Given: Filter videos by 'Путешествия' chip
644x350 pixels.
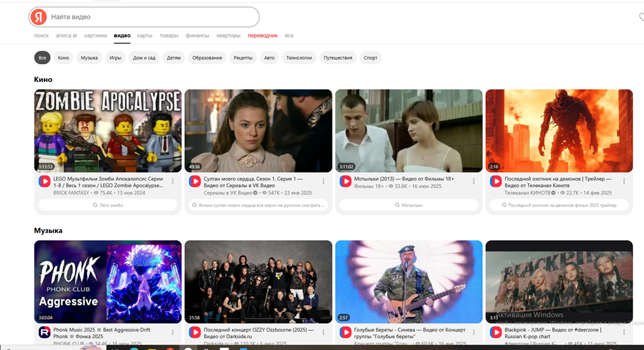Looking at the screenshot, I should pyautogui.click(x=338, y=58).
